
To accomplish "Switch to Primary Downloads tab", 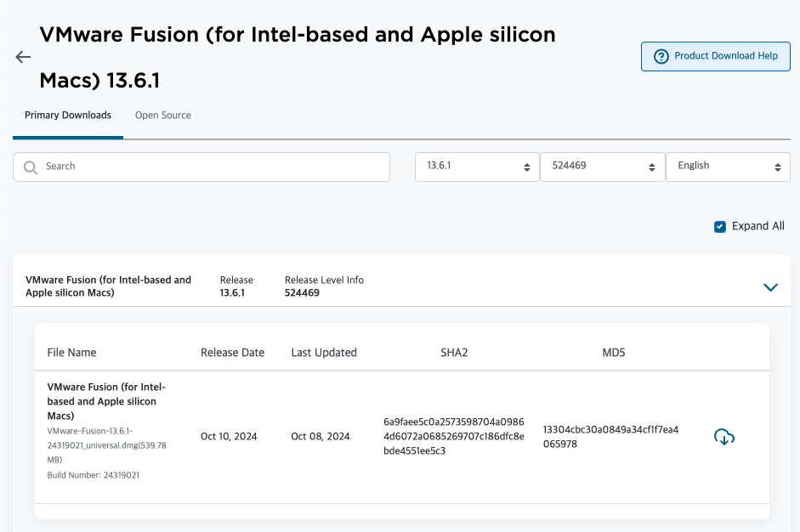I will click(68, 116).
